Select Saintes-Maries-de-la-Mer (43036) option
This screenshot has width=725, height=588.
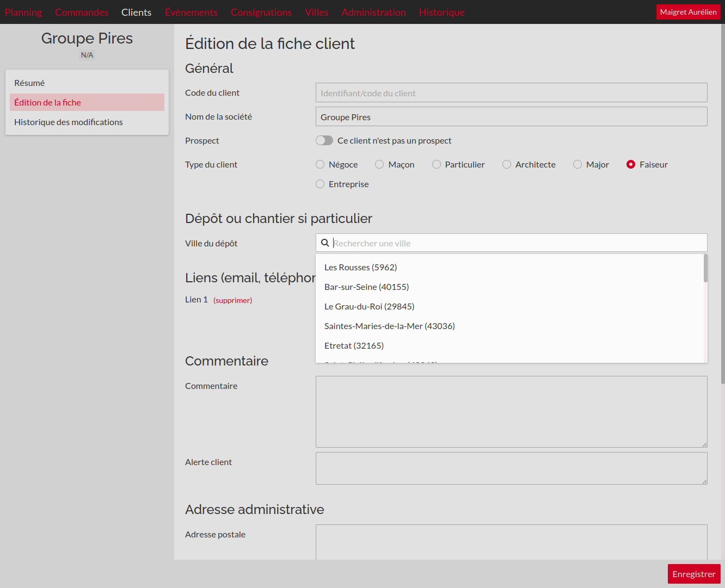[x=389, y=326]
